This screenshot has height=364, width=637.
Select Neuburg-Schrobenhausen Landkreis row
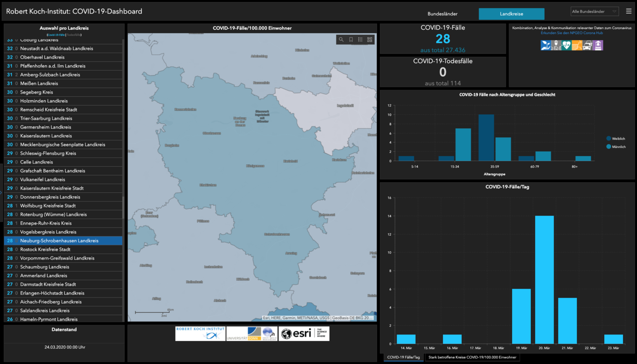coord(63,241)
